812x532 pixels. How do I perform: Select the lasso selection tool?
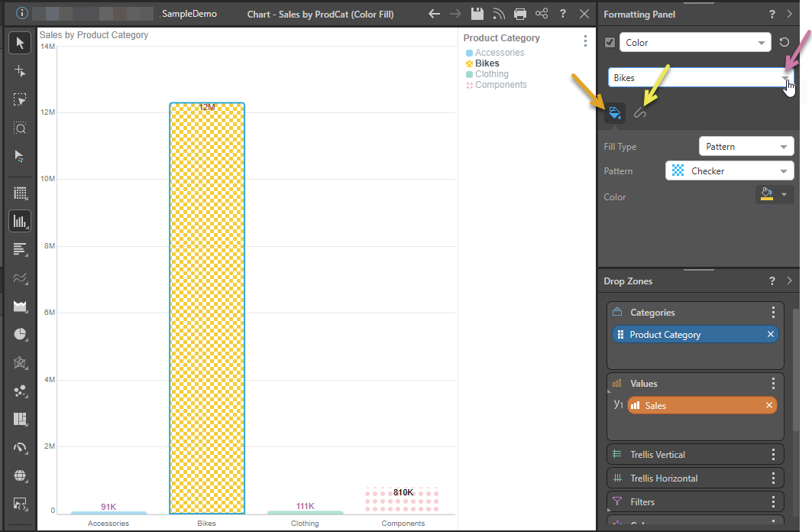click(20, 99)
